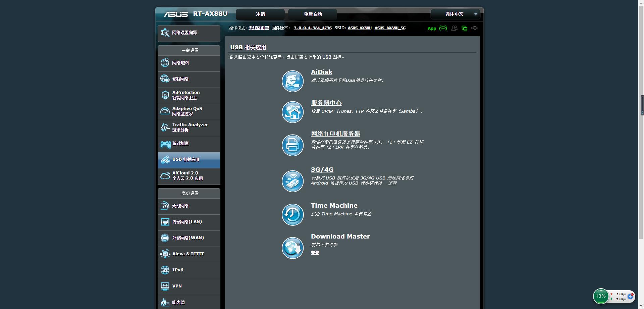Image resolution: width=644 pixels, height=309 pixels.
Task: Click the 1.8K/s upload speed readout
Action: [x=621, y=294]
